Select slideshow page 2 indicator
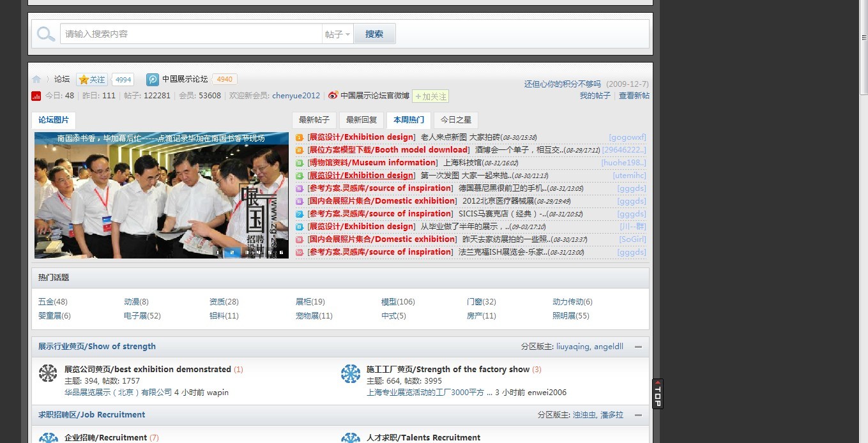The height and width of the screenshot is (443, 868). [232, 252]
